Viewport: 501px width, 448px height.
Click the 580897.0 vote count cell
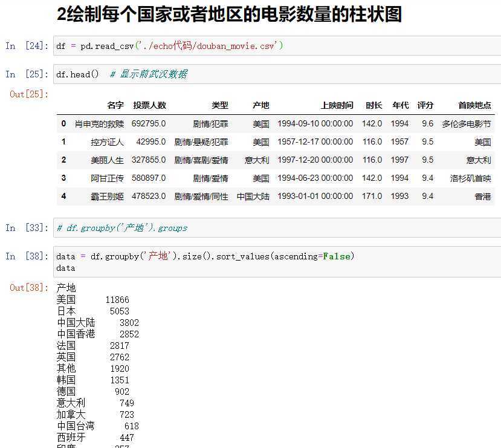[x=149, y=178]
